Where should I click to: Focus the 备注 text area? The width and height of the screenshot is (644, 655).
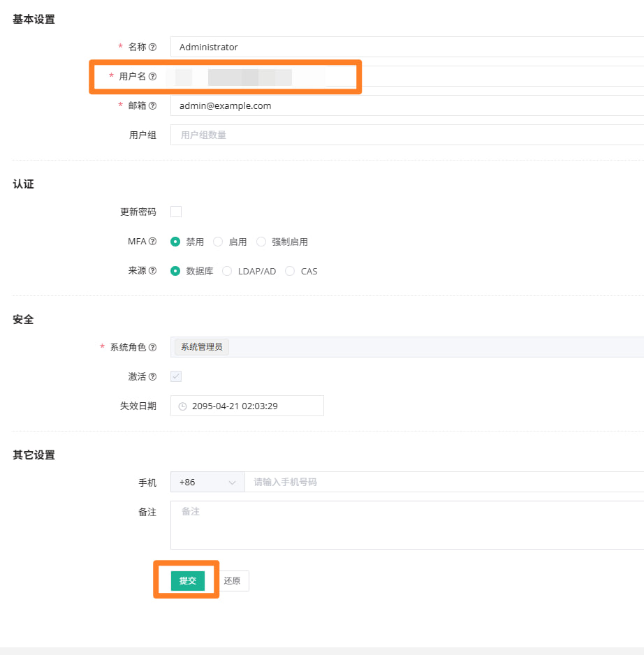(405, 524)
